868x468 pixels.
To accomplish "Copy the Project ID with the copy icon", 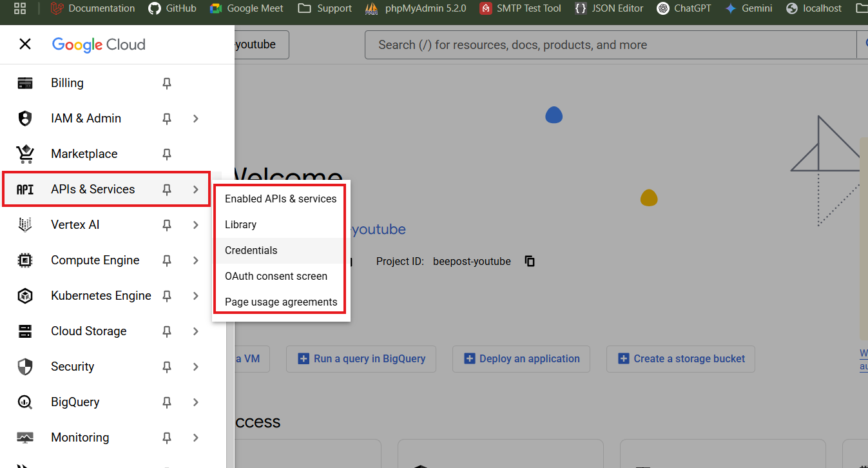I will (530, 261).
